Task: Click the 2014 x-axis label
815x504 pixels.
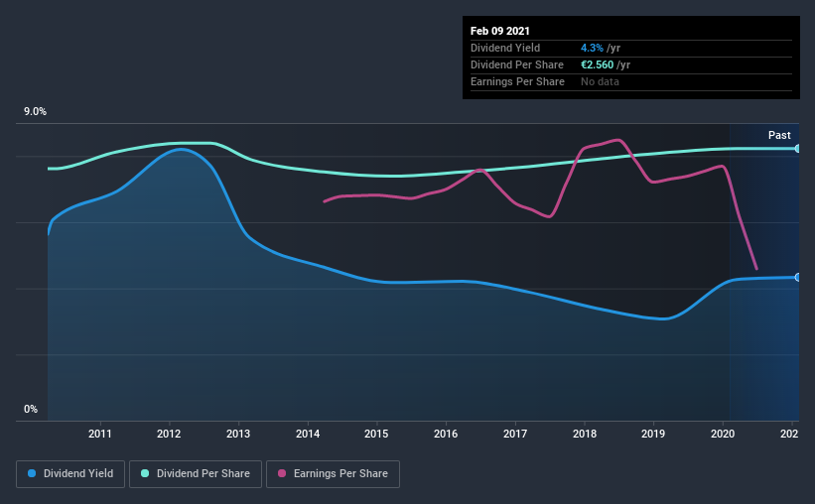Action: point(308,434)
